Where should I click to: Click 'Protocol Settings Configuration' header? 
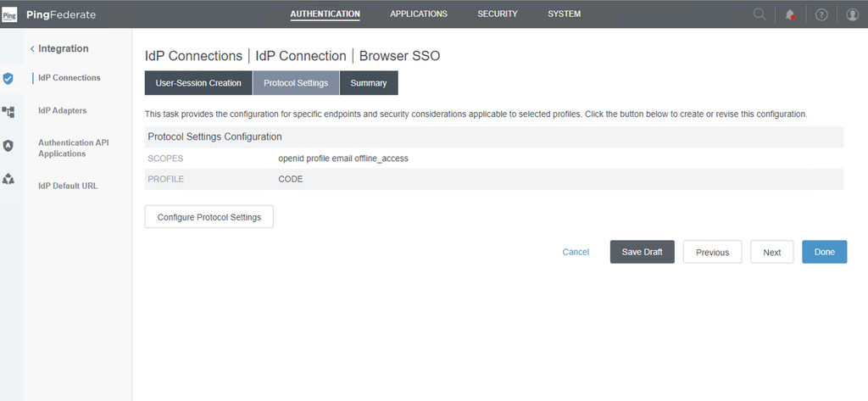[x=214, y=136]
